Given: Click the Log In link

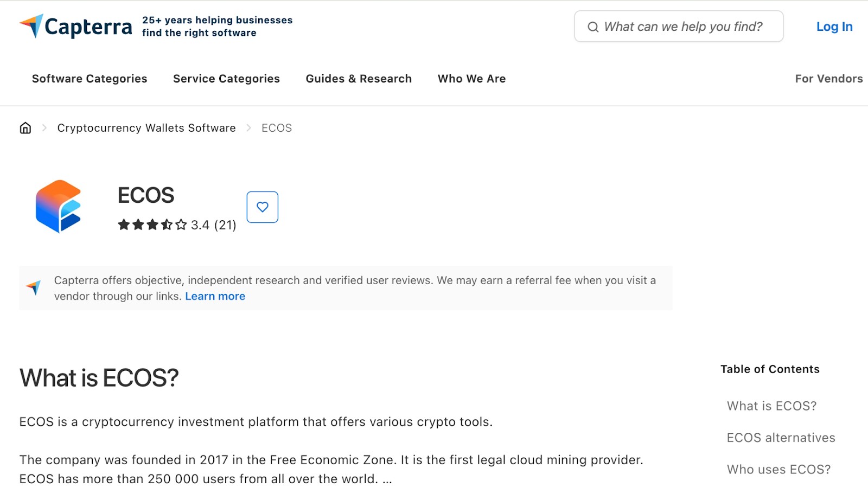Looking at the screenshot, I should (x=834, y=27).
